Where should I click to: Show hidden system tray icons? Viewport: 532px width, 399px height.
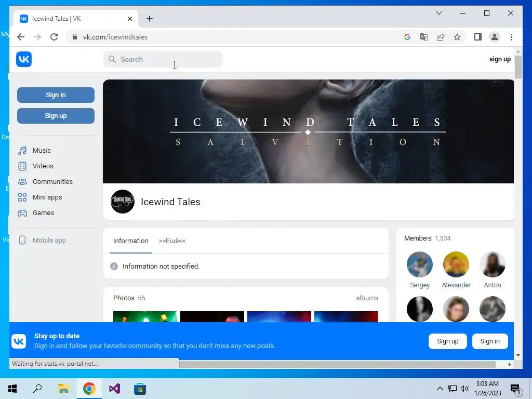440,389
